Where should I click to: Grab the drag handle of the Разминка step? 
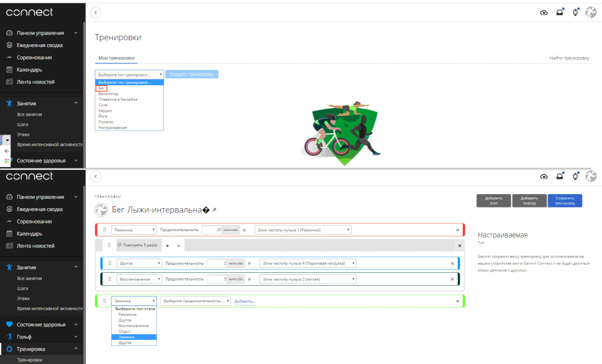tap(105, 229)
